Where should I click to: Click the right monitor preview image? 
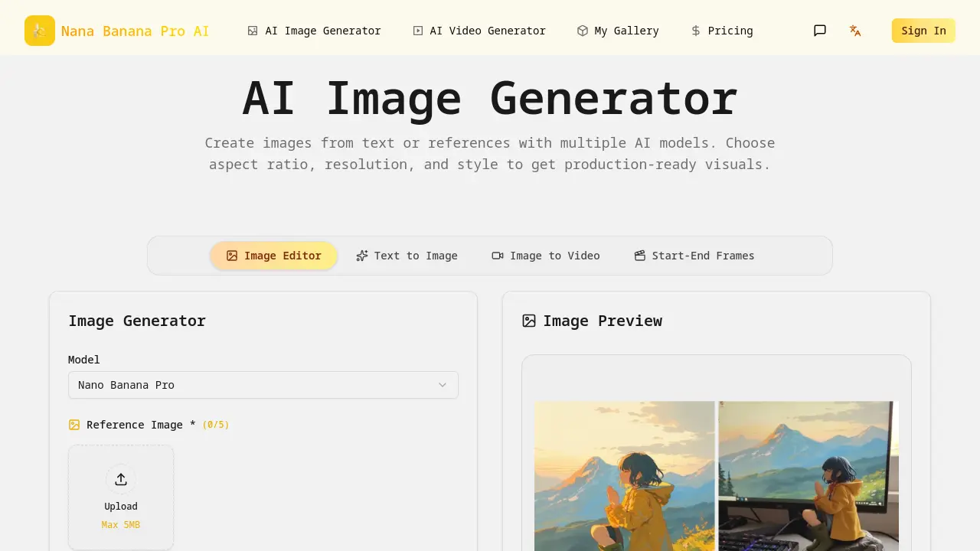coord(808,476)
